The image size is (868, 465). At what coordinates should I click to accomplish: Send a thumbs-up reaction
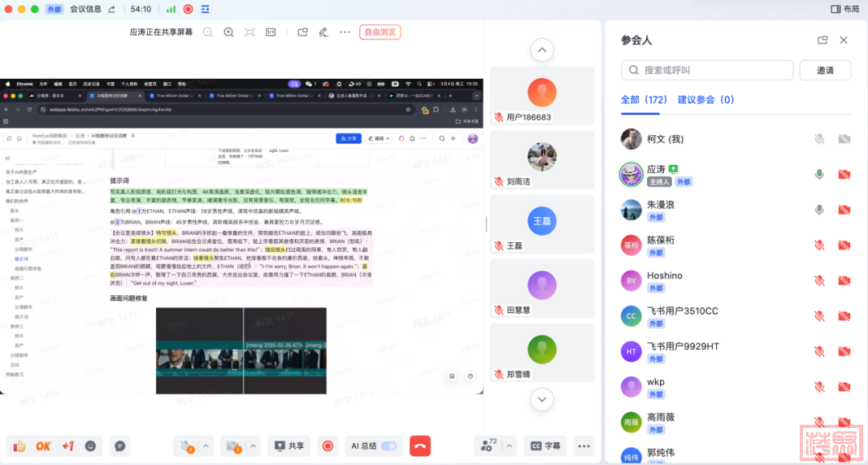click(x=19, y=446)
